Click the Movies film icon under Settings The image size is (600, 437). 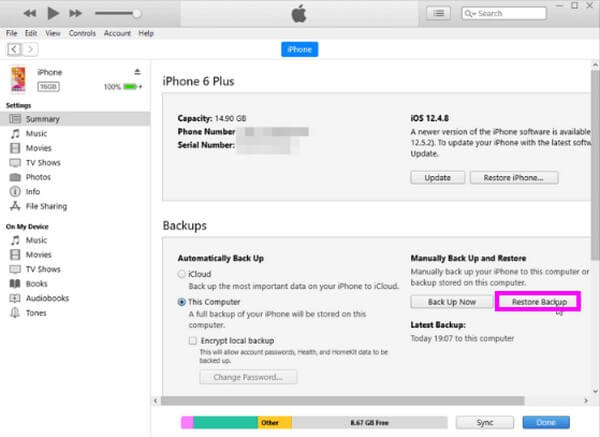[x=15, y=148]
